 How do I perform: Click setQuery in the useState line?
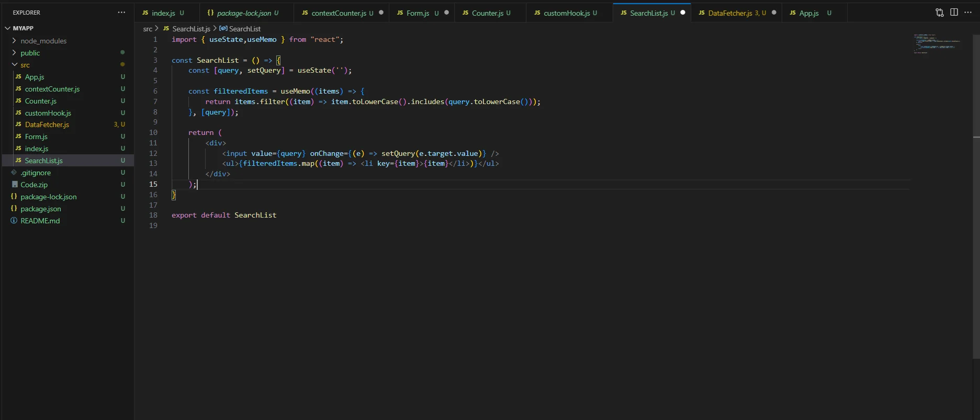[264, 70]
